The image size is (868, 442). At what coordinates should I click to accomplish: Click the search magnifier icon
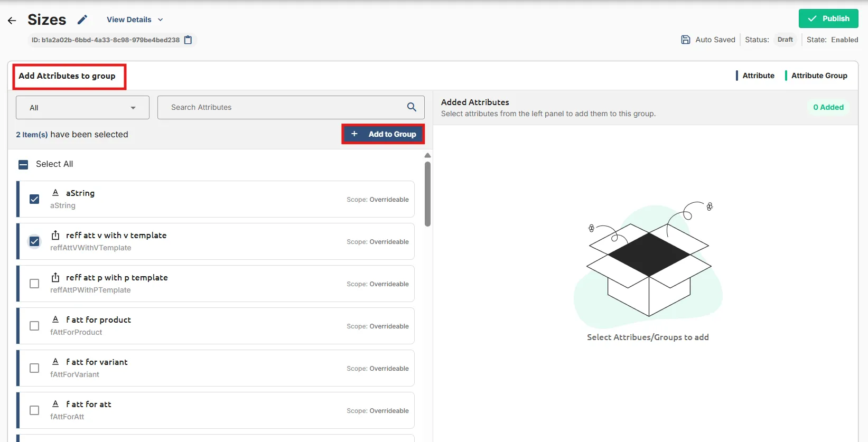point(412,107)
